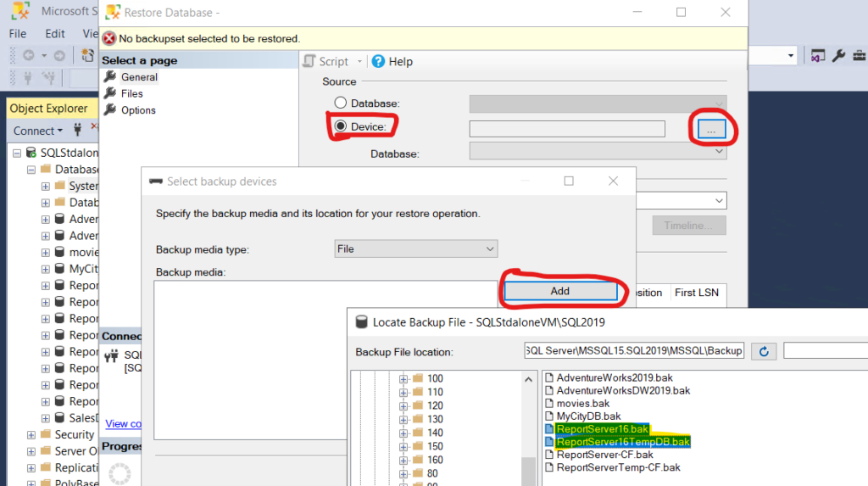Screen dimensions: 868x486
Task: Expand the 80 folder node
Action: [403, 474]
